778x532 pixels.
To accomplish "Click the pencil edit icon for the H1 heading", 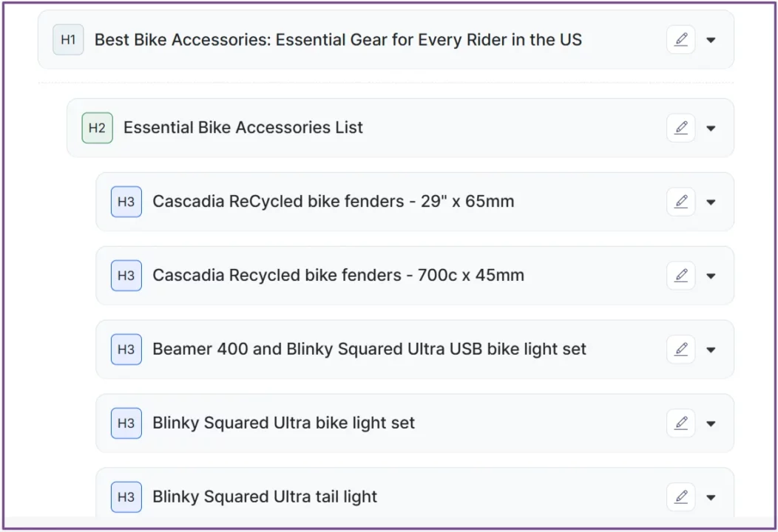I will tap(680, 40).
